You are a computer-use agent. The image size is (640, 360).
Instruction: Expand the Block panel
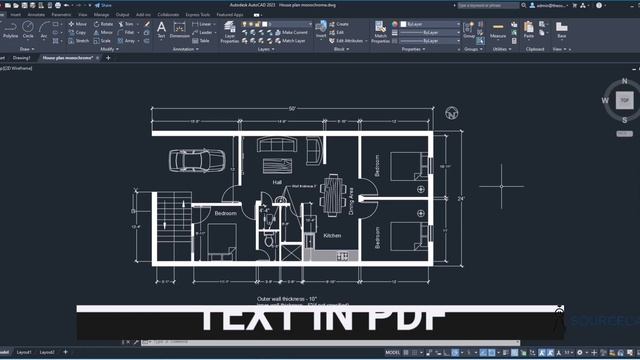[x=341, y=49]
